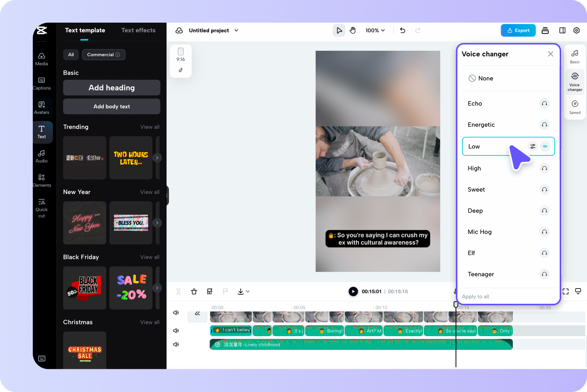
Task: Select the Elf voice option
Action: pos(508,253)
